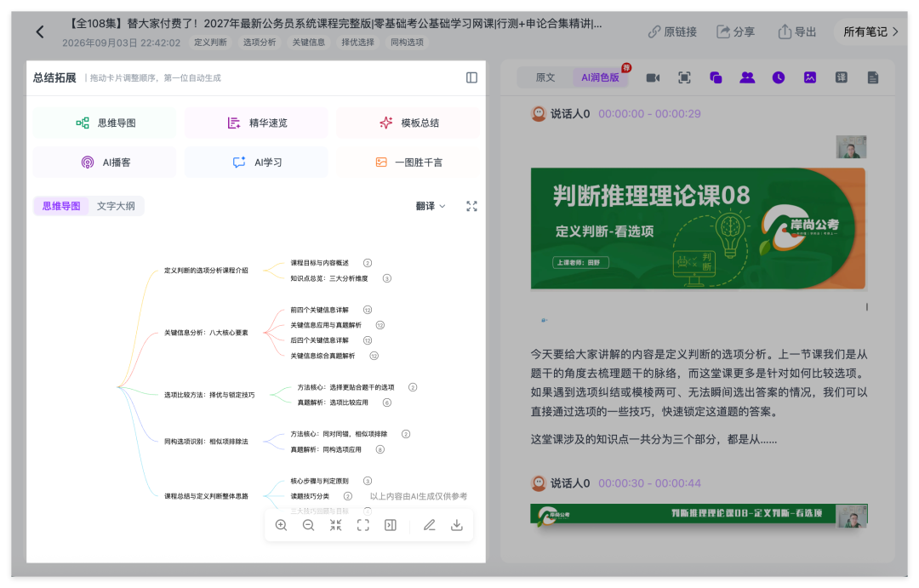
Task: Click the document page icon
Action: click(873, 78)
